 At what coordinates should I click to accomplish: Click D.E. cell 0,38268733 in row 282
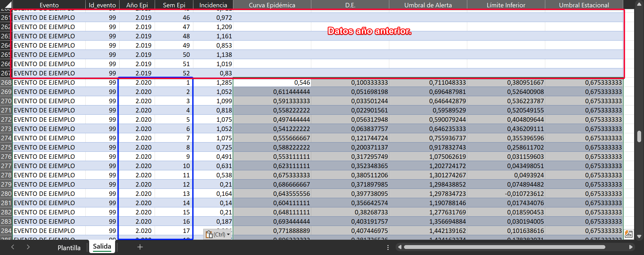[350, 212]
